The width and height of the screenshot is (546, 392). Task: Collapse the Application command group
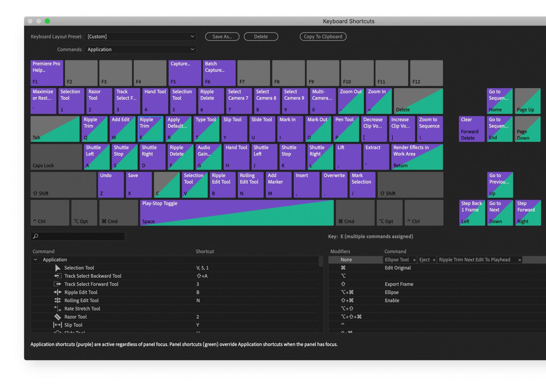point(36,260)
